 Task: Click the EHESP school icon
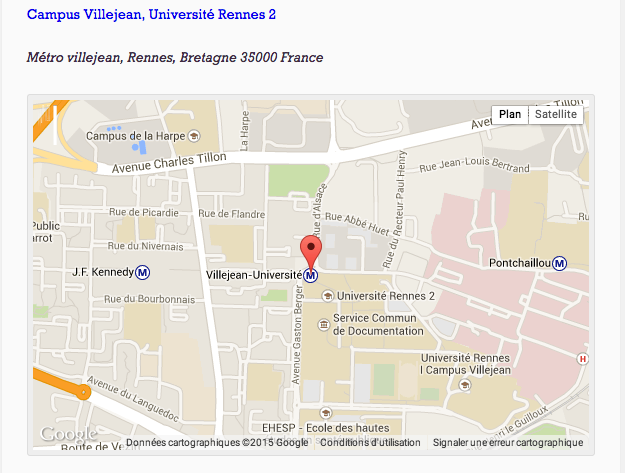(326, 413)
